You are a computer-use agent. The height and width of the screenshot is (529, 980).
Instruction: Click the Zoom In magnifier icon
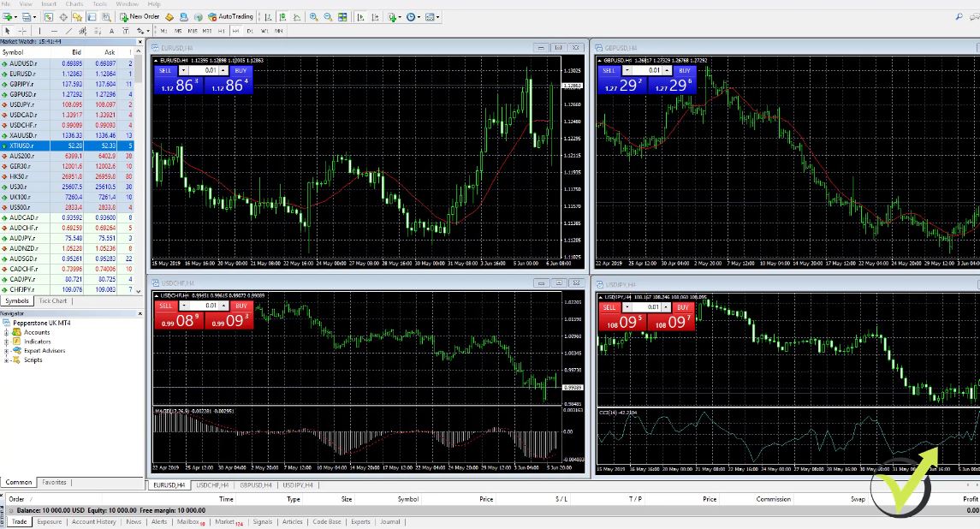[314, 16]
